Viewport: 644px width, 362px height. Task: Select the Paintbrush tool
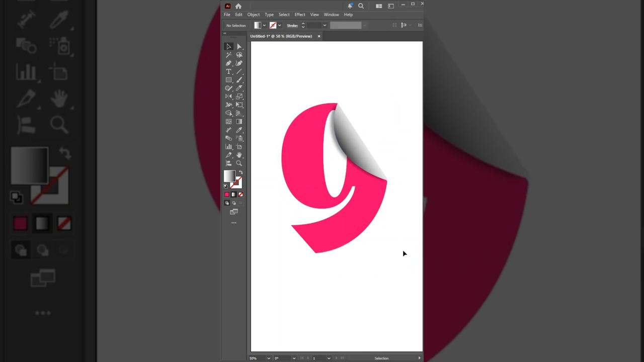click(x=239, y=80)
